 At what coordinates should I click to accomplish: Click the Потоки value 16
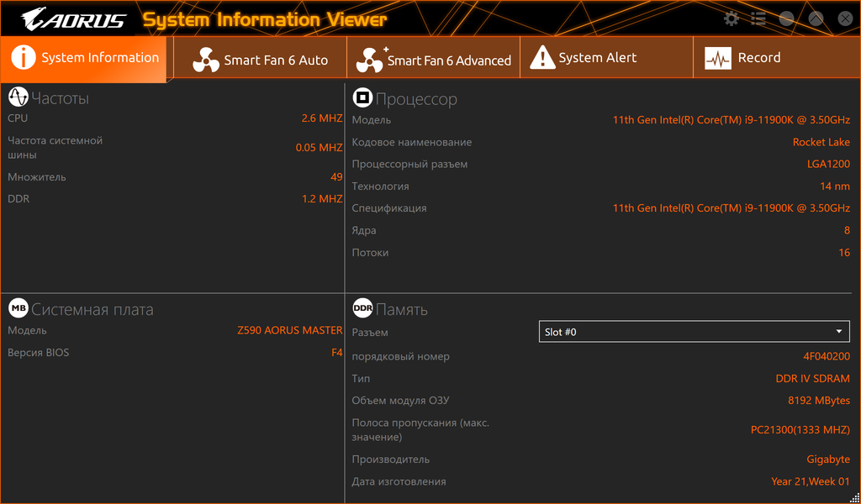click(844, 252)
